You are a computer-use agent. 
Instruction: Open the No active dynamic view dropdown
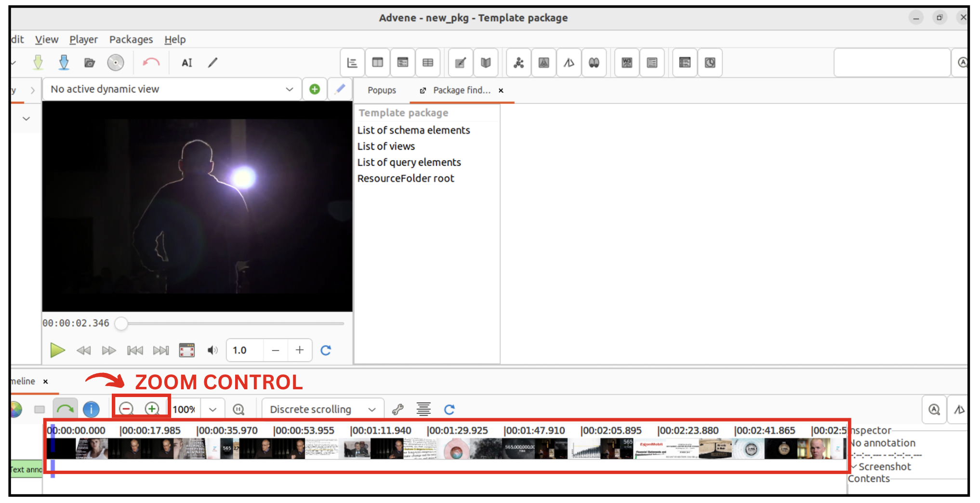pos(172,89)
